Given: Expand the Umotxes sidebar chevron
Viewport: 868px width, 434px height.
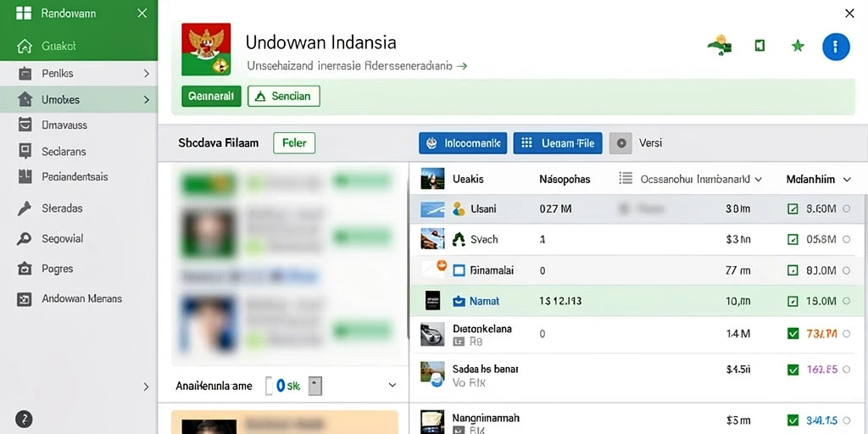Looking at the screenshot, I should [147, 100].
